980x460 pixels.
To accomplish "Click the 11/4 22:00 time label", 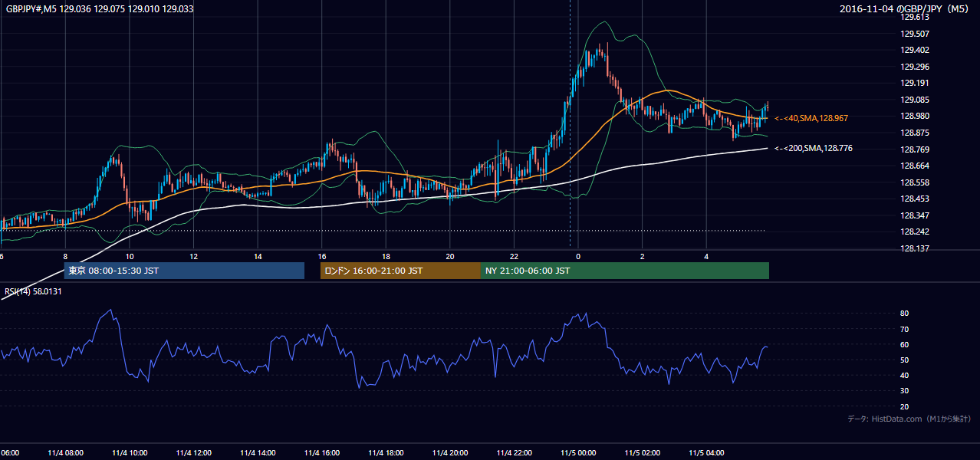I will (514, 453).
